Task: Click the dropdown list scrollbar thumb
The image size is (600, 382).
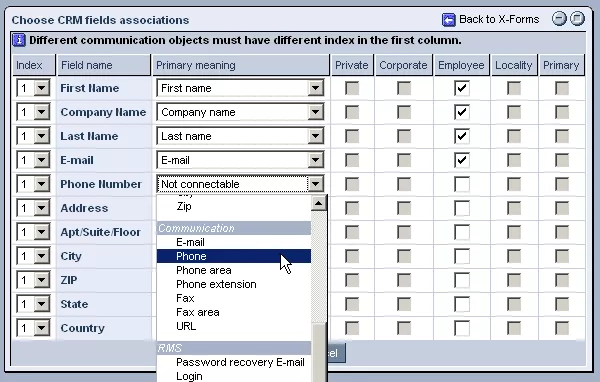Action: coord(319,352)
